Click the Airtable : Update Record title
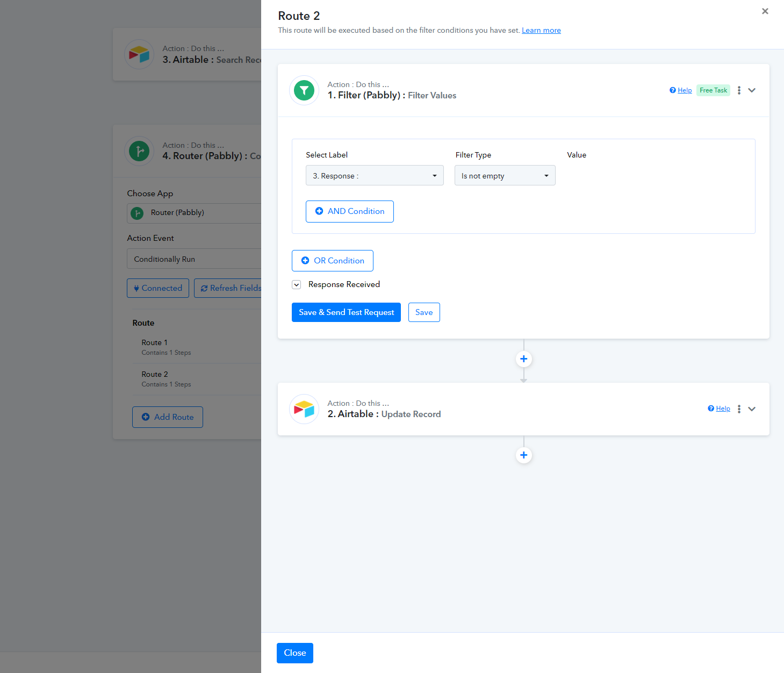 384,414
